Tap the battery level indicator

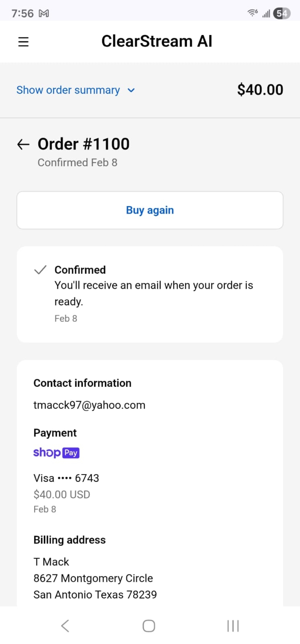click(x=281, y=13)
